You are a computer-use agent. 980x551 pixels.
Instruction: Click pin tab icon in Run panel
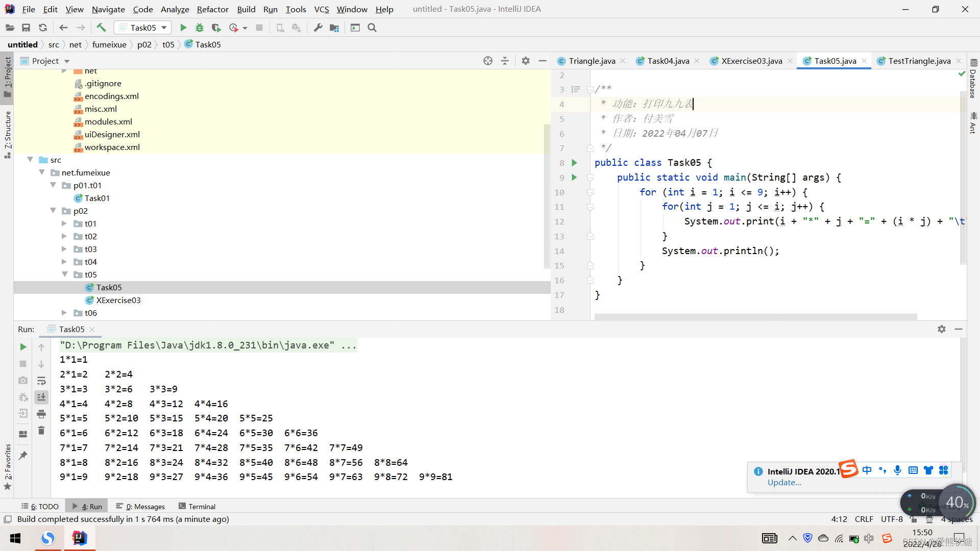[x=23, y=455]
